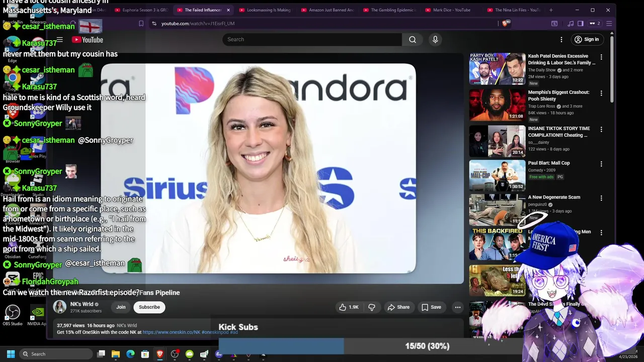This screenshot has width=644, height=362.
Task: Switch to The Nina Lin Files tab
Action: point(513,10)
